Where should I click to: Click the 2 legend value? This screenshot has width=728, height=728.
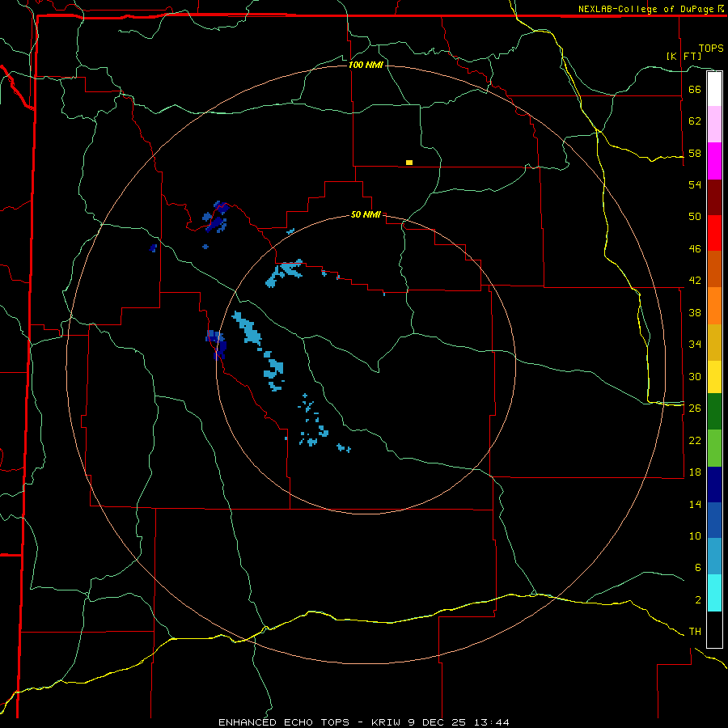click(697, 600)
